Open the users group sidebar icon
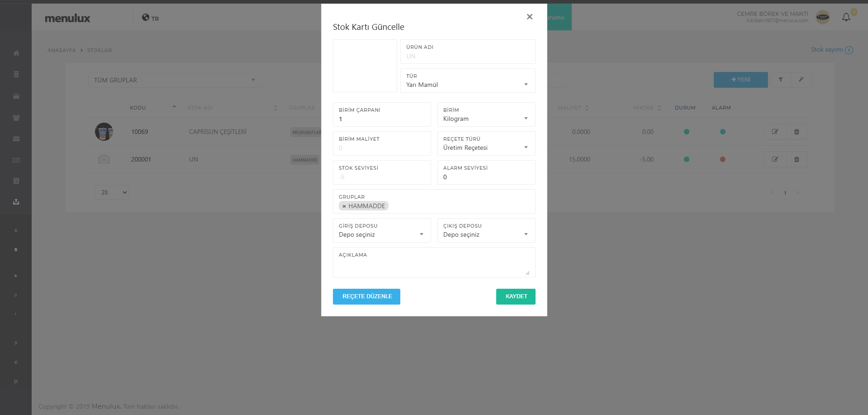 click(16, 118)
